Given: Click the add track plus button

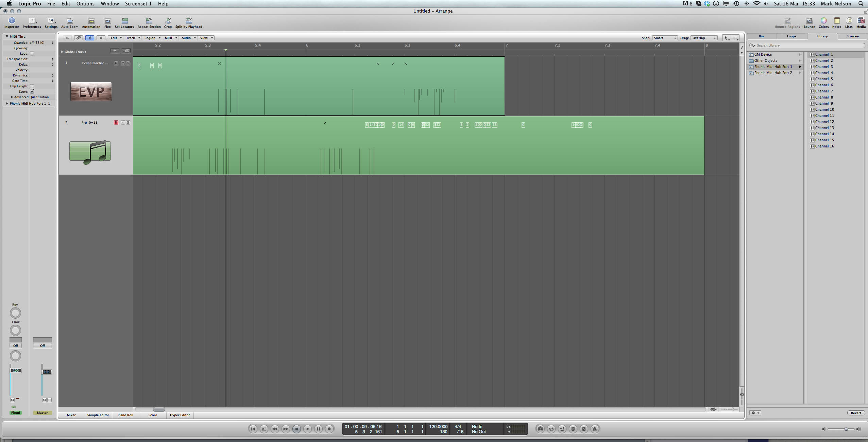Looking at the screenshot, I should [x=115, y=51].
